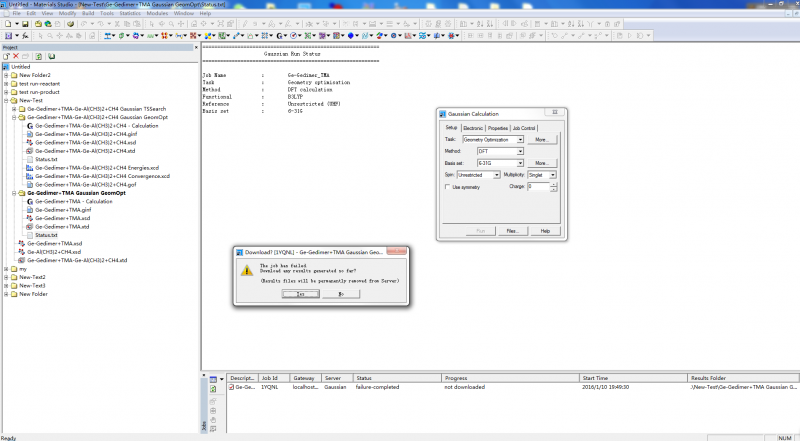Click the Save toolbar icon
This screenshot has width=800, height=441.
click(25, 24)
